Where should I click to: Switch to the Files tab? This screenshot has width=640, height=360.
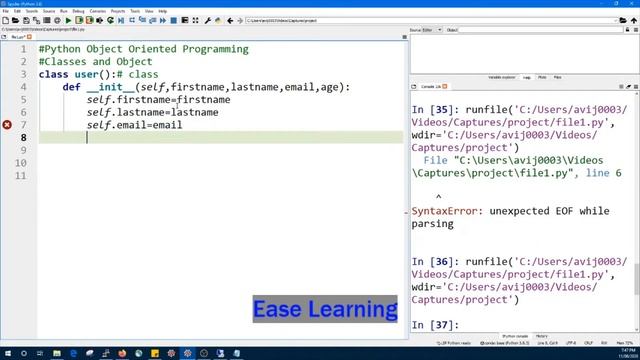[558, 77]
